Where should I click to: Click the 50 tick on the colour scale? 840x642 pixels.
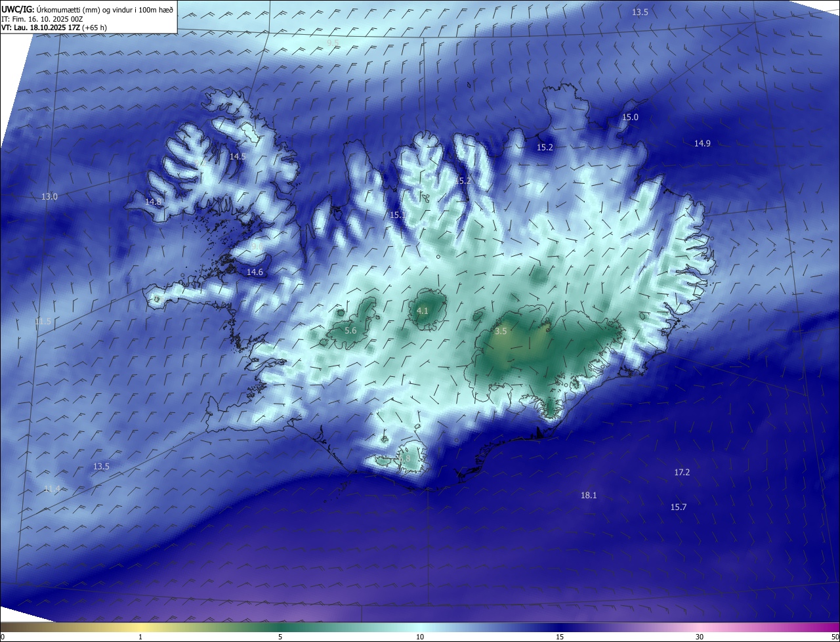coord(835,637)
